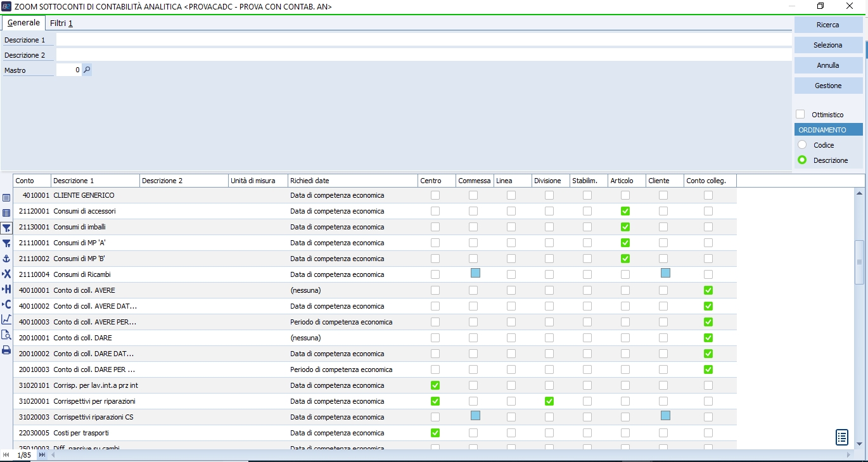Click the Descrizione 1 input field
The width and height of the screenshot is (868, 462).
click(x=423, y=40)
